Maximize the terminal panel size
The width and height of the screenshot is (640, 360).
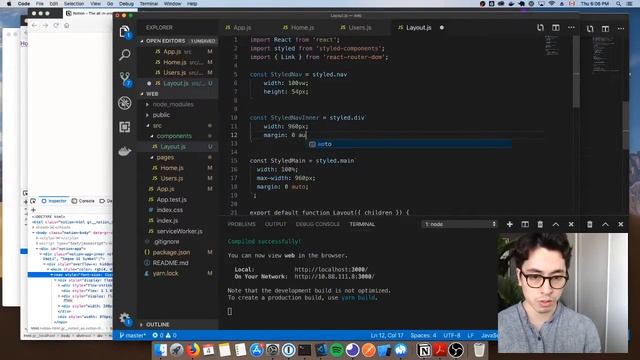click(556, 224)
